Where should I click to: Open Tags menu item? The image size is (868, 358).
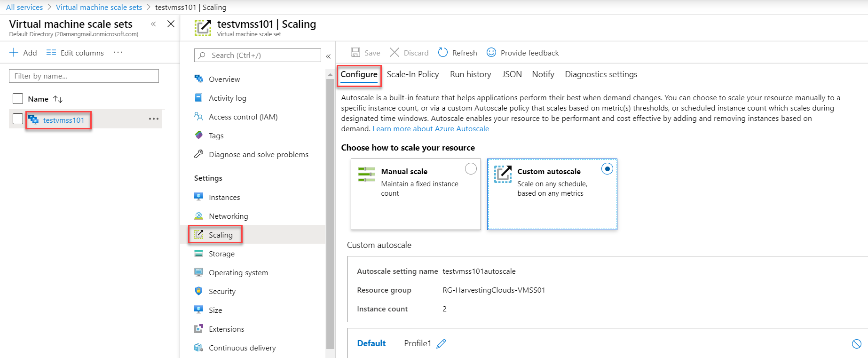click(216, 135)
